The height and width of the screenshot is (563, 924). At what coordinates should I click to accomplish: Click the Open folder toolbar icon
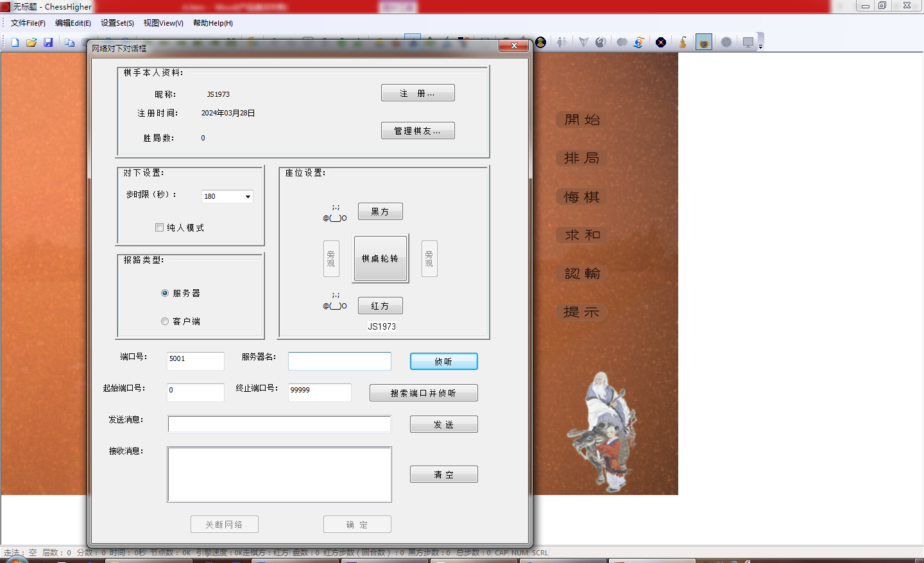pyautogui.click(x=31, y=42)
